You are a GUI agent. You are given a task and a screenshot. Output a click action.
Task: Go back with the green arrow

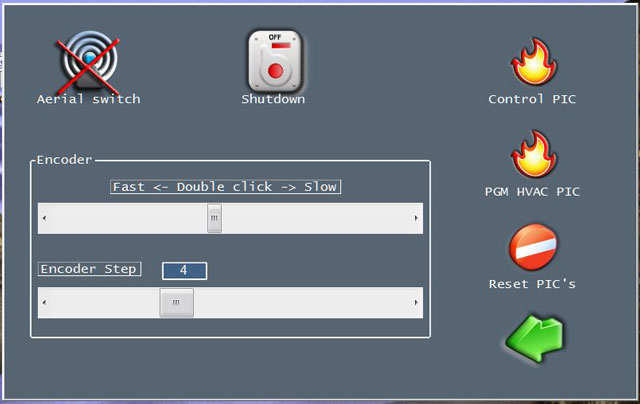(535, 338)
